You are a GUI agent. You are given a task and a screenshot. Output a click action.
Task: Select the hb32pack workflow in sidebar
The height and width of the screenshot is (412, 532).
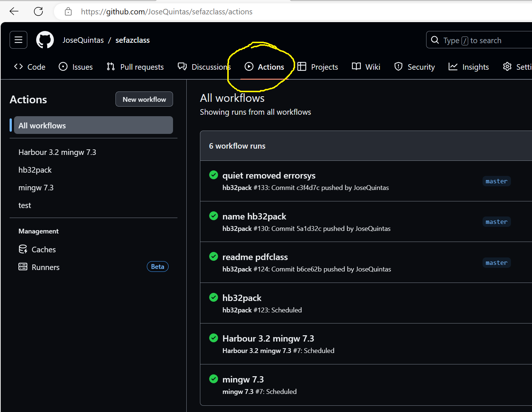[35, 170]
